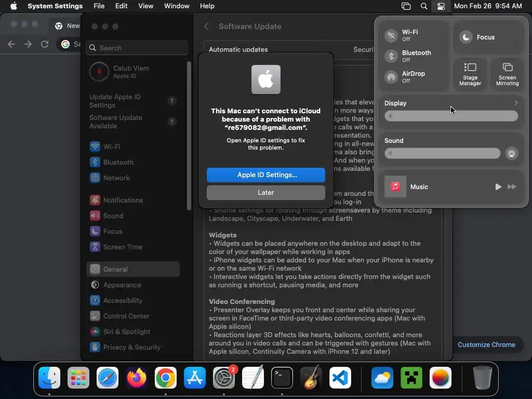
Task: Open the Apple menu
Action: (x=14, y=6)
